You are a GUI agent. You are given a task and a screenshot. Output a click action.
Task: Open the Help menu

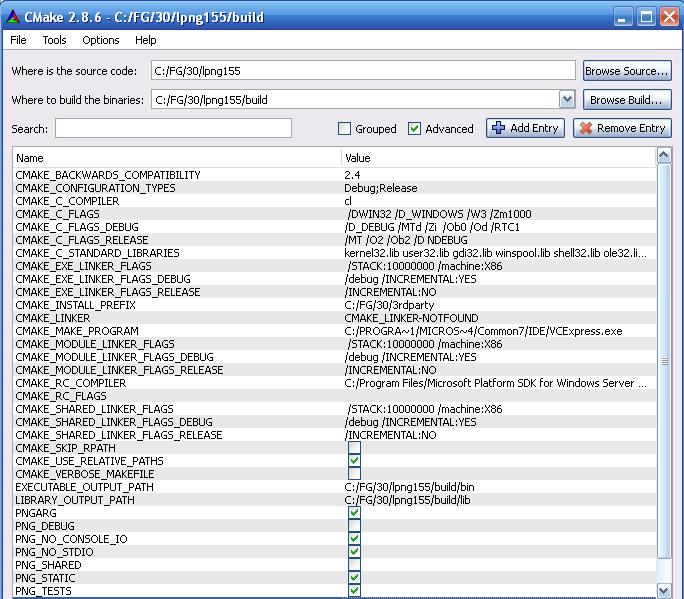145,40
